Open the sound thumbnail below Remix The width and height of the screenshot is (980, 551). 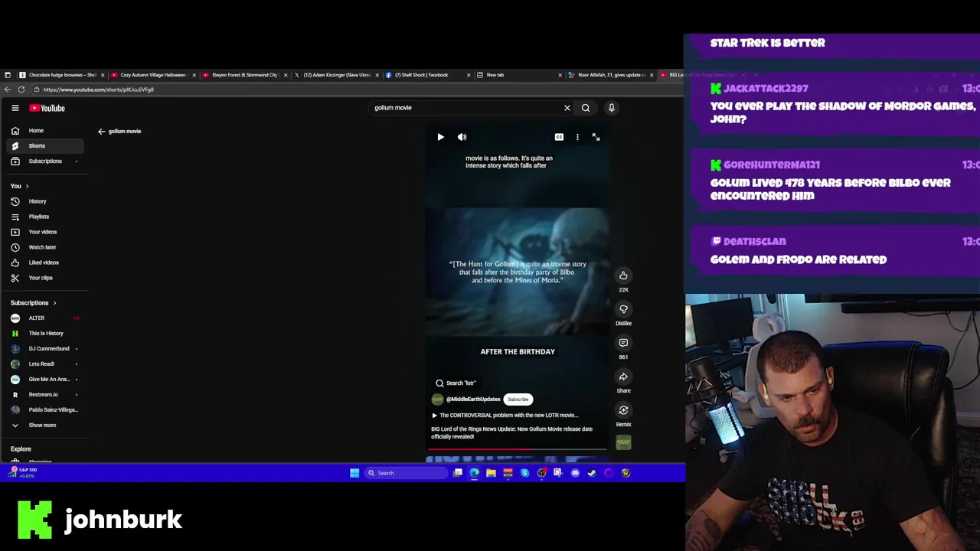tap(623, 442)
